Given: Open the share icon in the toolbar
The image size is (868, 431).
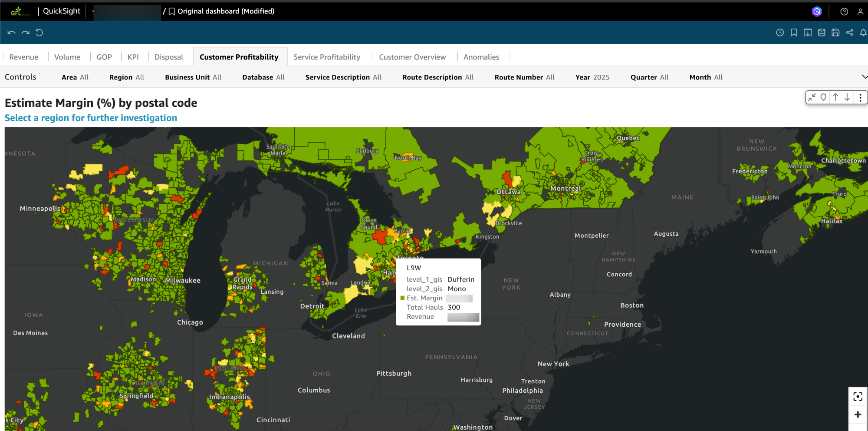Looking at the screenshot, I should 849,33.
